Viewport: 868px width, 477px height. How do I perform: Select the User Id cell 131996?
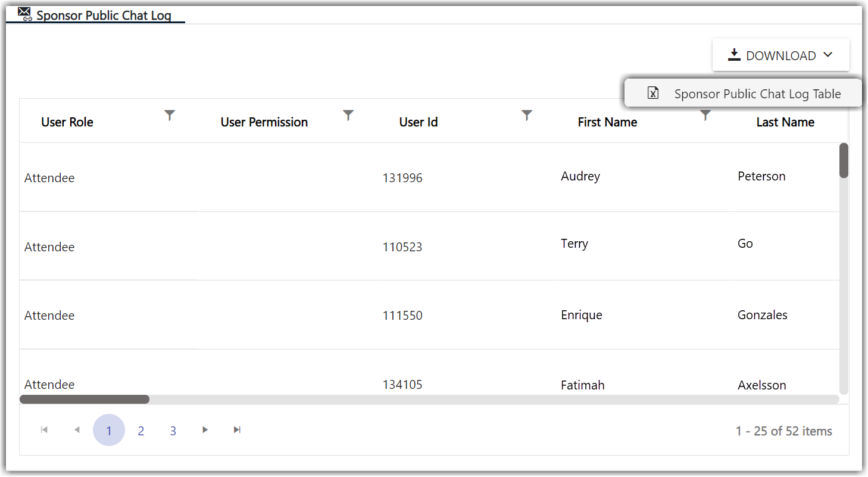pos(402,178)
